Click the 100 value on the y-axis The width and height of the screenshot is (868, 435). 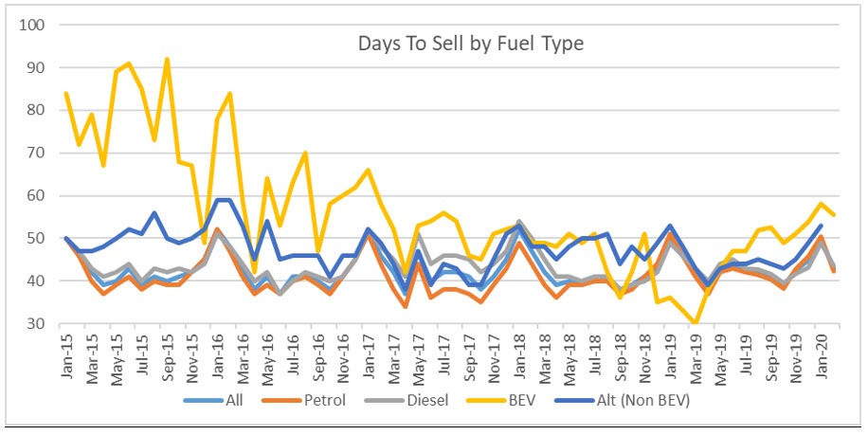tap(38, 24)
